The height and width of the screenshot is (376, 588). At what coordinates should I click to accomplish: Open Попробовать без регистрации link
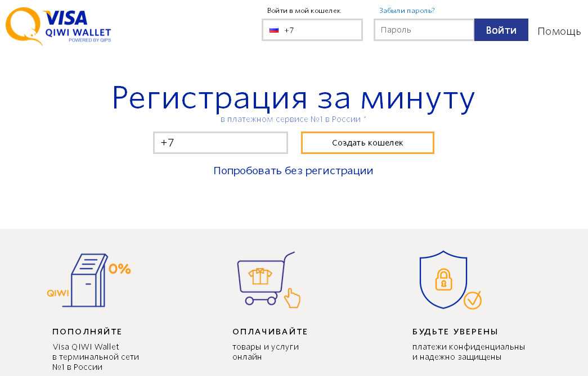pyautogui.click(x=293, y=171)
